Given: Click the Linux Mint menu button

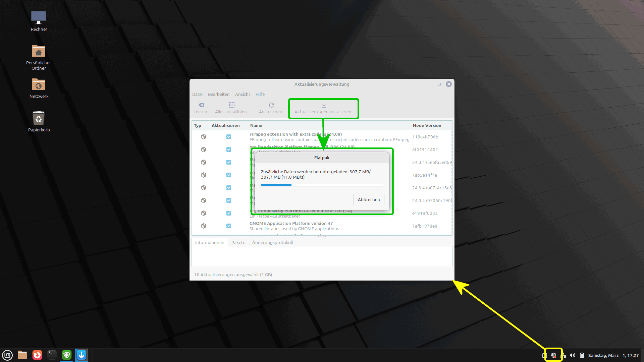Looking at the screenshot, I should pyautogui.click(x=7, y=355).
